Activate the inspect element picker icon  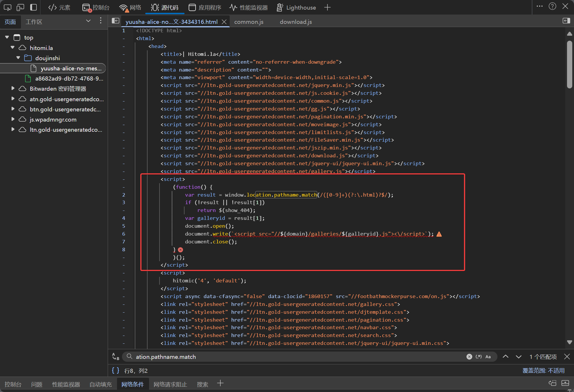click(8, 7)
